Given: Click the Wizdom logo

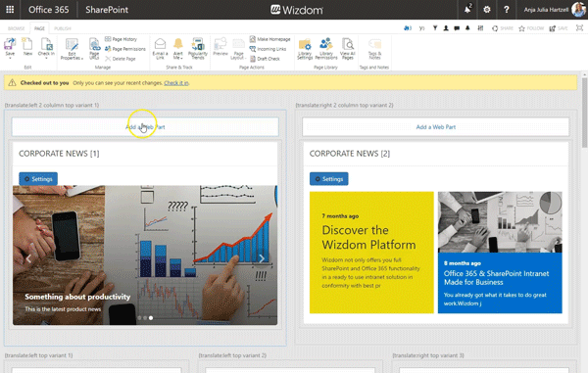Looking at the screenshot, I should (x=297, y=10).
